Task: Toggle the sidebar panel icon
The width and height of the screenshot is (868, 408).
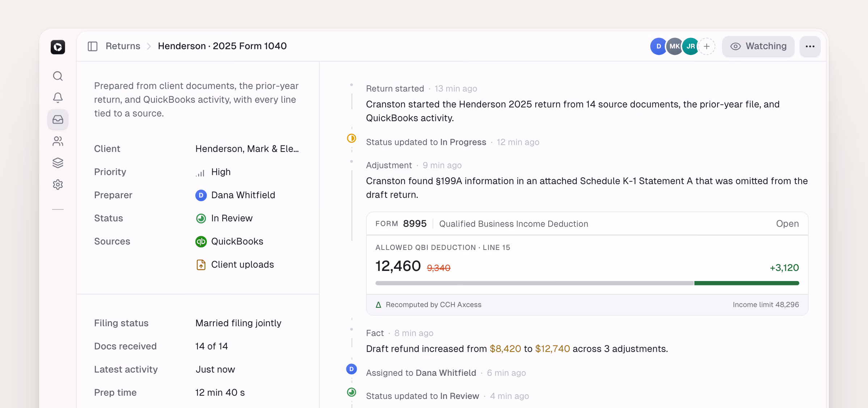Action: coord(93,46)
